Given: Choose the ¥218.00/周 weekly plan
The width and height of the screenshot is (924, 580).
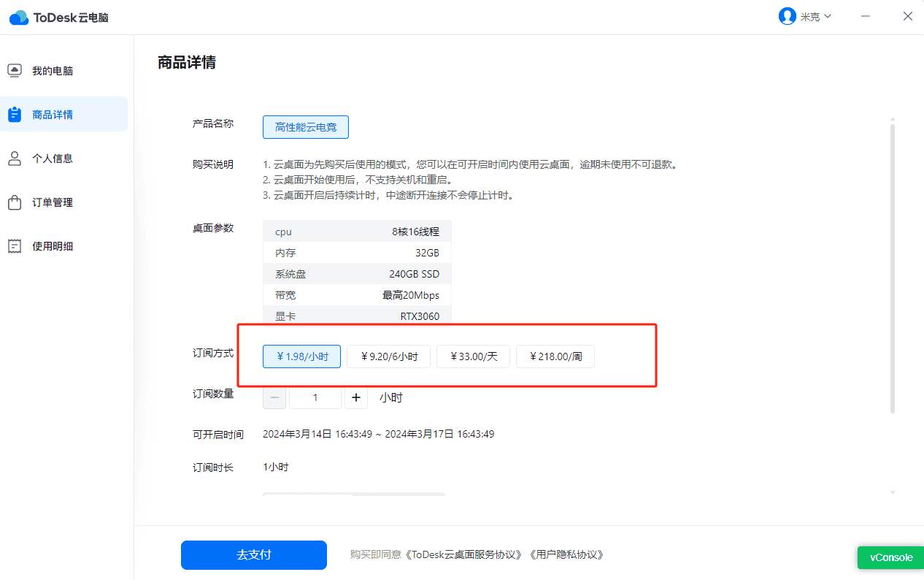Looking at the screenshot, I should pyautogui.click(x=555, y=356).
